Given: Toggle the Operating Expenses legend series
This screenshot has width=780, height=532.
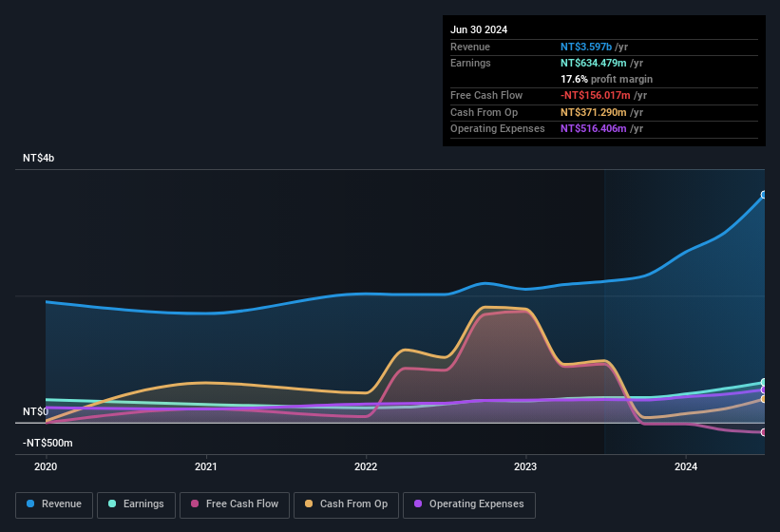Looking at the screenshot, I should coord(469,504).
